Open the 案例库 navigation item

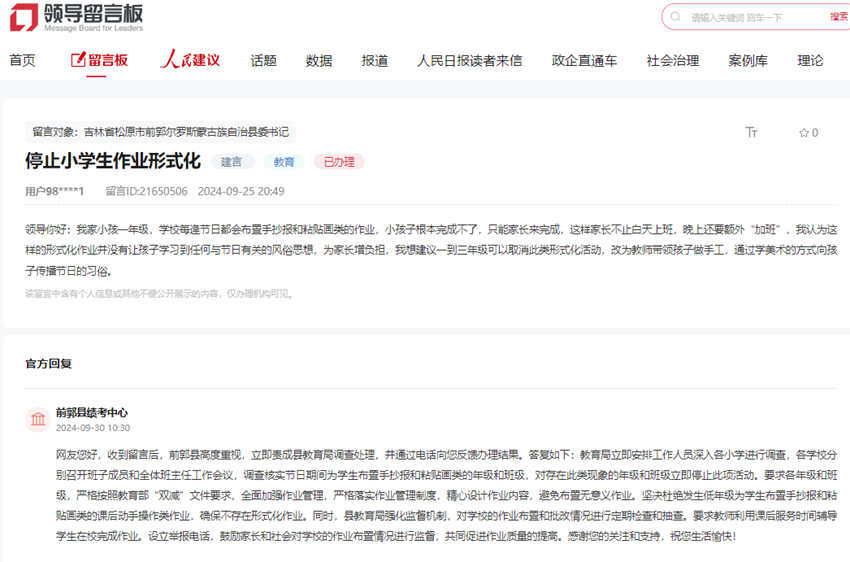748,60
